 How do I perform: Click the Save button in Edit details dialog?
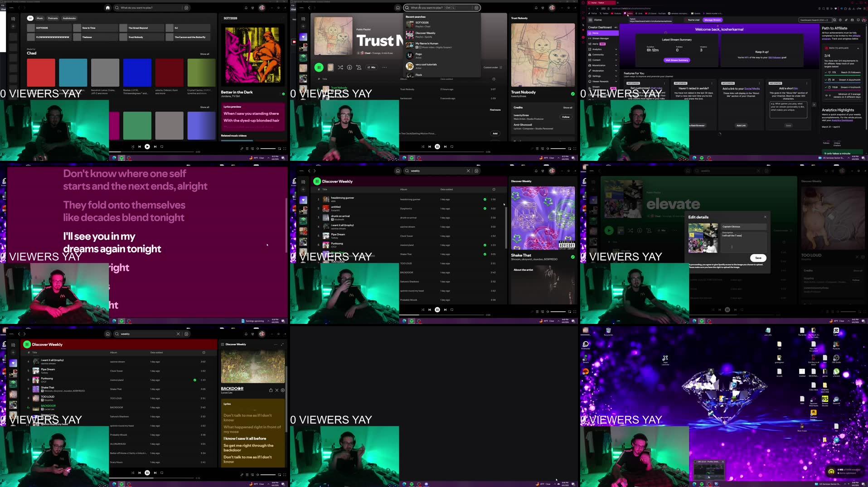758,258
